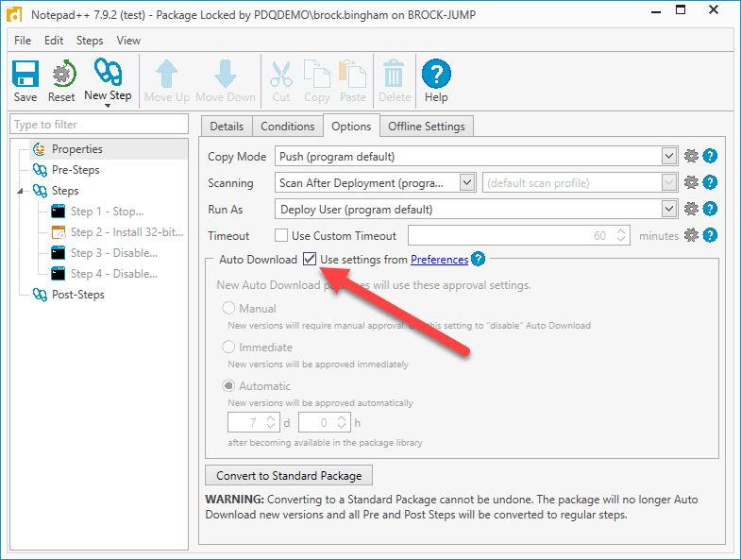Viewport: 741px width, 560px height.
Task: Switch to the Conditions tab
Action: click(288, 127)
